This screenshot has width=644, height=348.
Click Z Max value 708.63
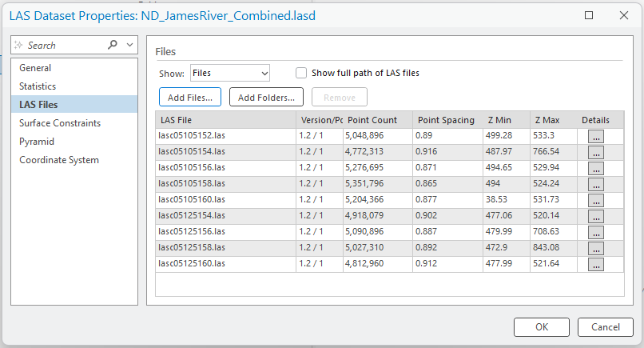click(x=547, y=231)
